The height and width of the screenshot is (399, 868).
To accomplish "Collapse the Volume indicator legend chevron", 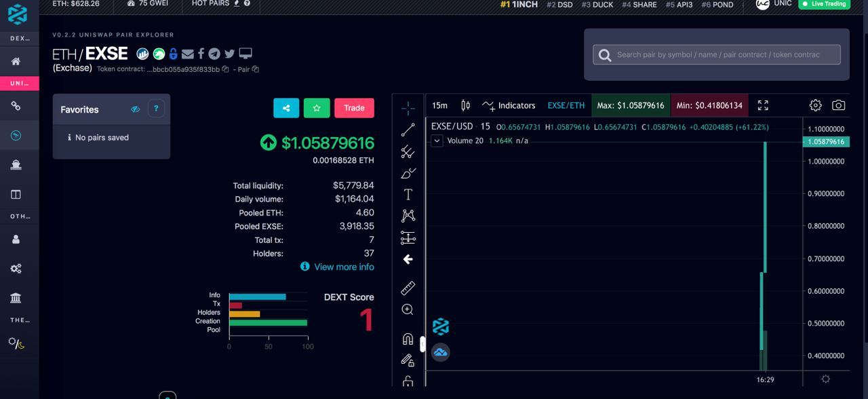I will [x=437, y=140].
